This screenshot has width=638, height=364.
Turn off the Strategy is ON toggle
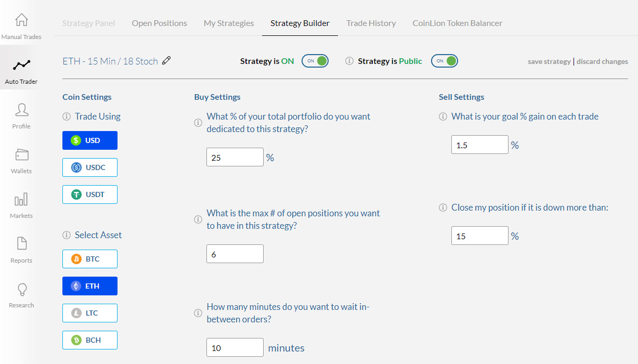(x=315, y=61)
